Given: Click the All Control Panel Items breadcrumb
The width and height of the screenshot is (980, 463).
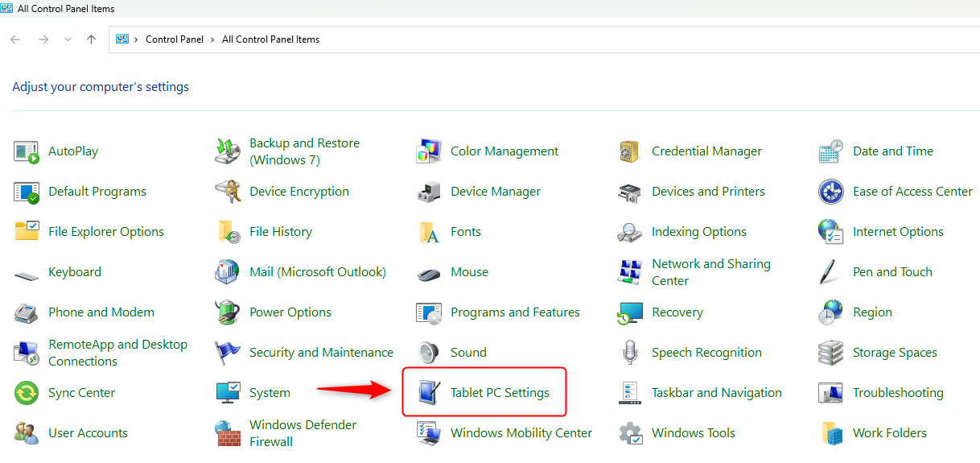Looking at the screenshot, I should tap(270, 39).
